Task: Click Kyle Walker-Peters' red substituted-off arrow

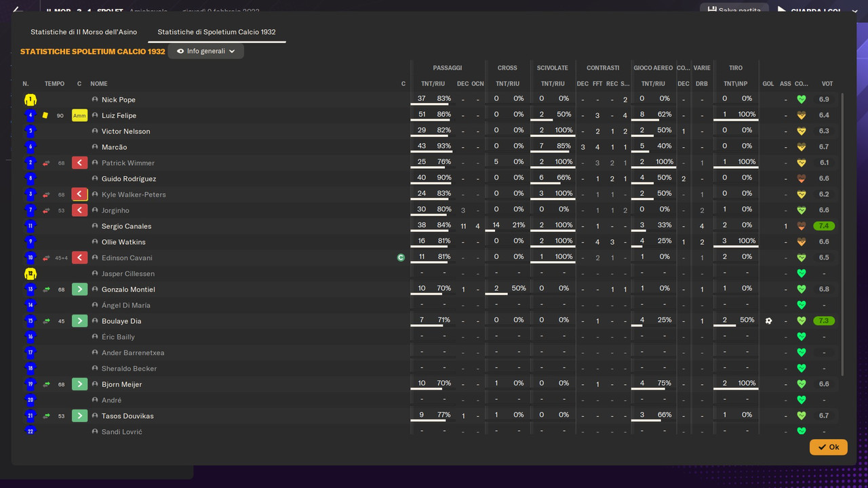Action: [x=79, y=195]
